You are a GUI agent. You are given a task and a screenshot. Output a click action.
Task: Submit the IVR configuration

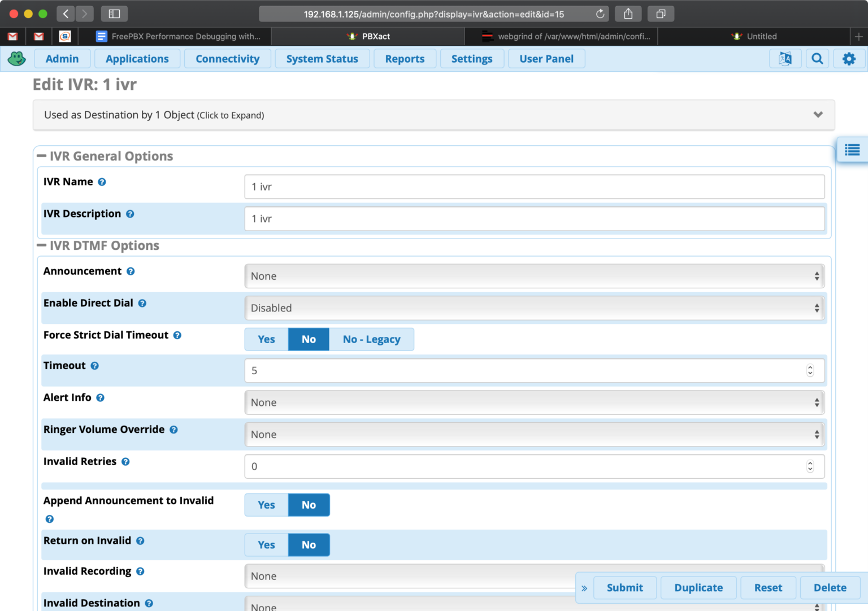coord(624,587)
